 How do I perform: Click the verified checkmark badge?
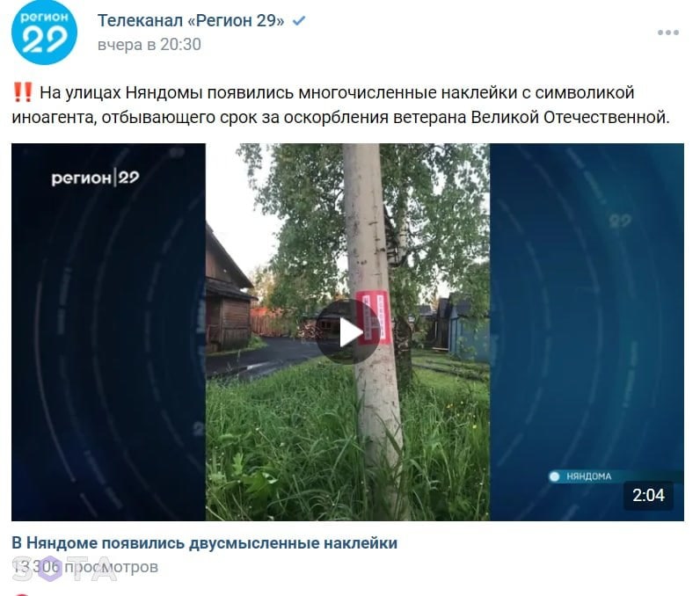[x=299, y=20]
